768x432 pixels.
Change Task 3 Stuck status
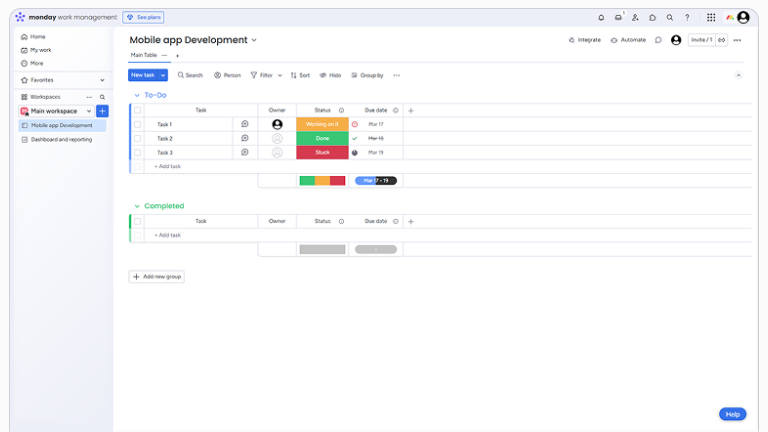click(x=322, y=153)
